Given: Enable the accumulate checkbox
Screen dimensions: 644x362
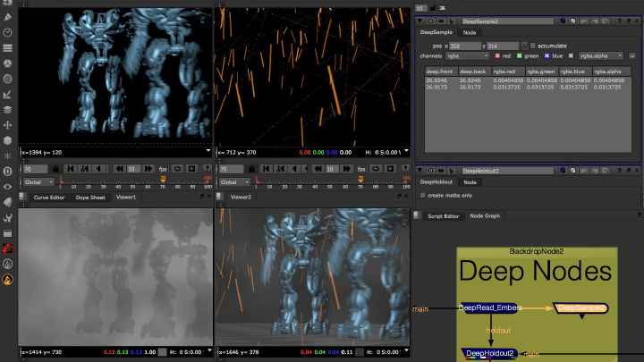Looking at the screenshot, I should tap(534, 46).
